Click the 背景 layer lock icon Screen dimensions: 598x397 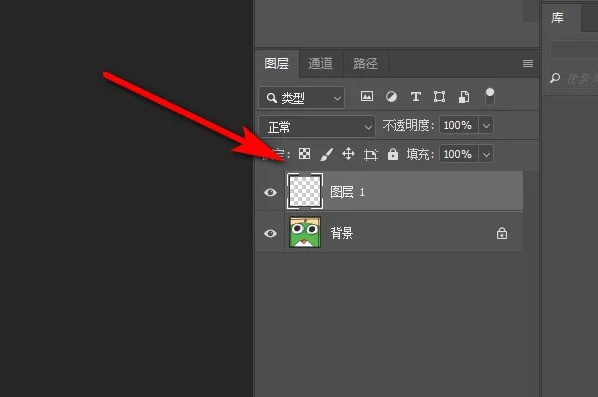coord(502,233)
